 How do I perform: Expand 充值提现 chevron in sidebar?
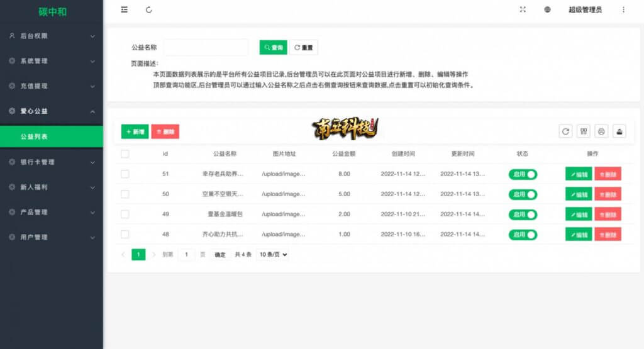tap(92, 86)
